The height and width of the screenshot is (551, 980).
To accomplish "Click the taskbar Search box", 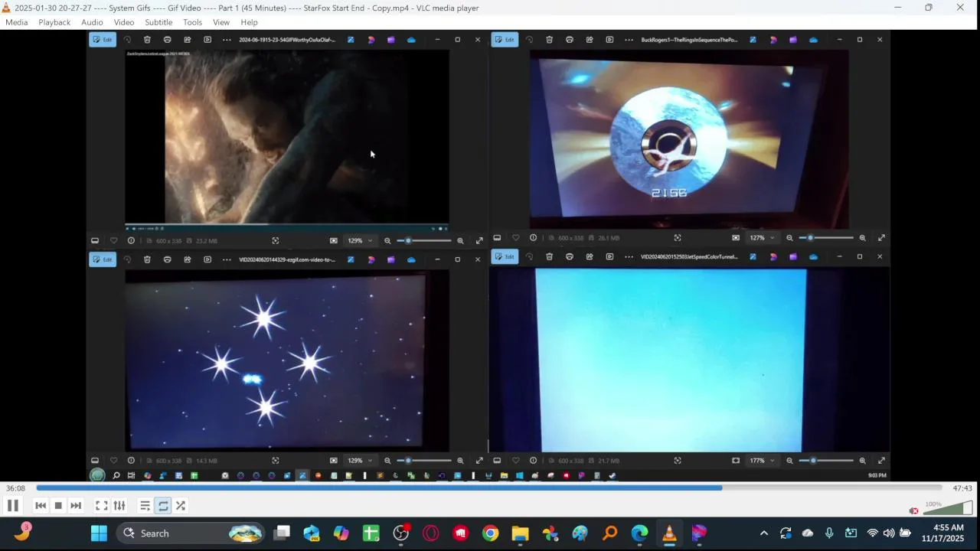I will click(x=191, y=533).
